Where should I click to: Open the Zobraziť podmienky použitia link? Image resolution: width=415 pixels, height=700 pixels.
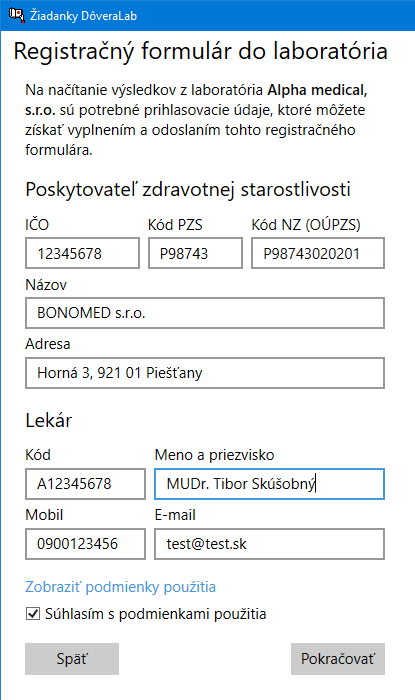click(120, 587)
